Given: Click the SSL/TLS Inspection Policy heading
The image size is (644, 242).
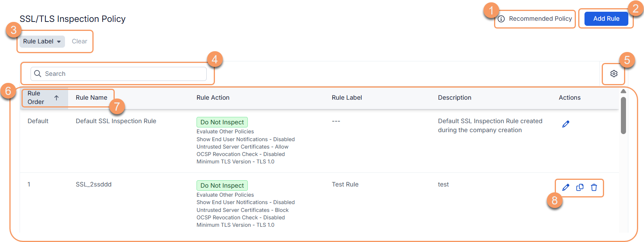Looking at the screenshot, I should [x=72, y=19].
